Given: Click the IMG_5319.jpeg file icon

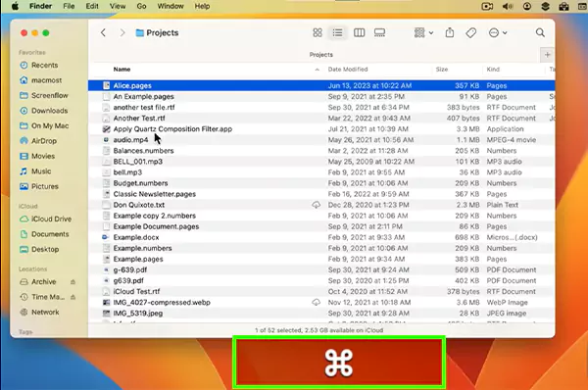Looking at the screenshot, I should coord(106,314).
